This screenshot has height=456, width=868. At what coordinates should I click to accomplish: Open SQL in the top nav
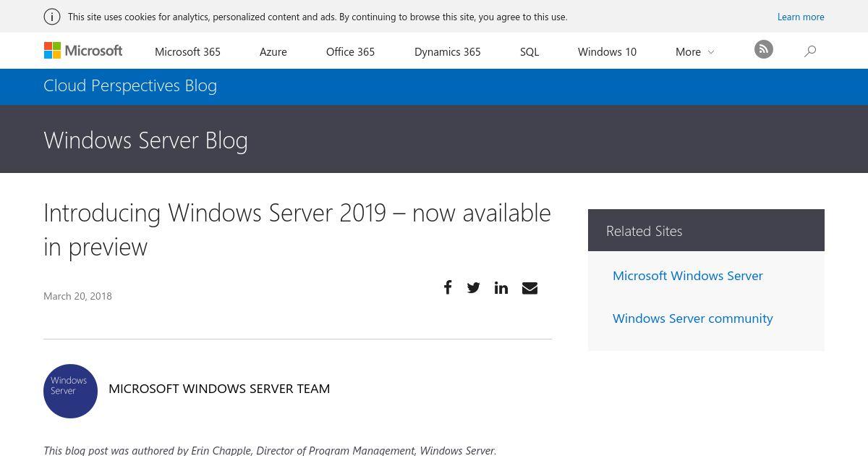click(x=529, y=51)
